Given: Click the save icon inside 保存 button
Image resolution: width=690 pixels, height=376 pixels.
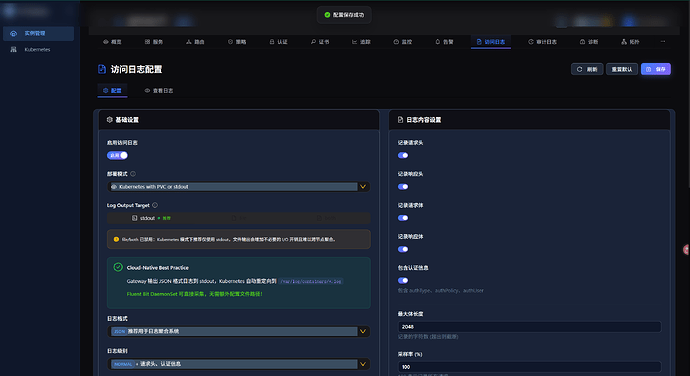Looking at the screenshot, I should click(648, 69).
